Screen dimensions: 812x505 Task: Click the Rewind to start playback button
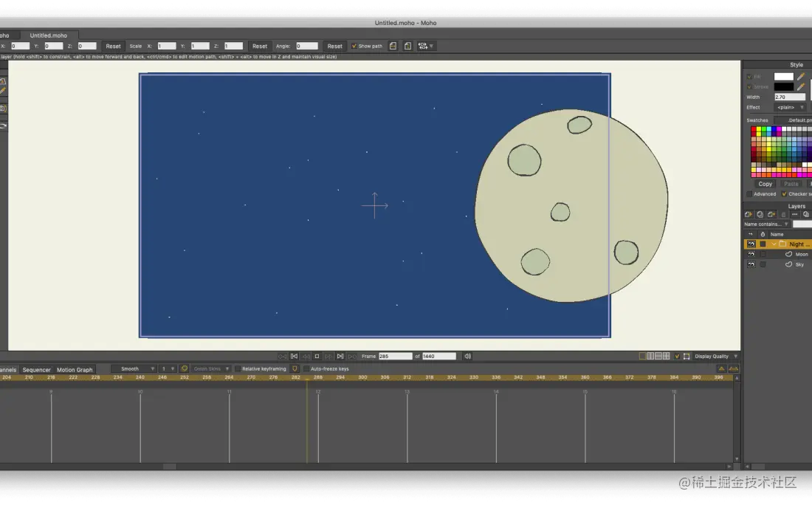pyautogui.click(x=282, y=357)
